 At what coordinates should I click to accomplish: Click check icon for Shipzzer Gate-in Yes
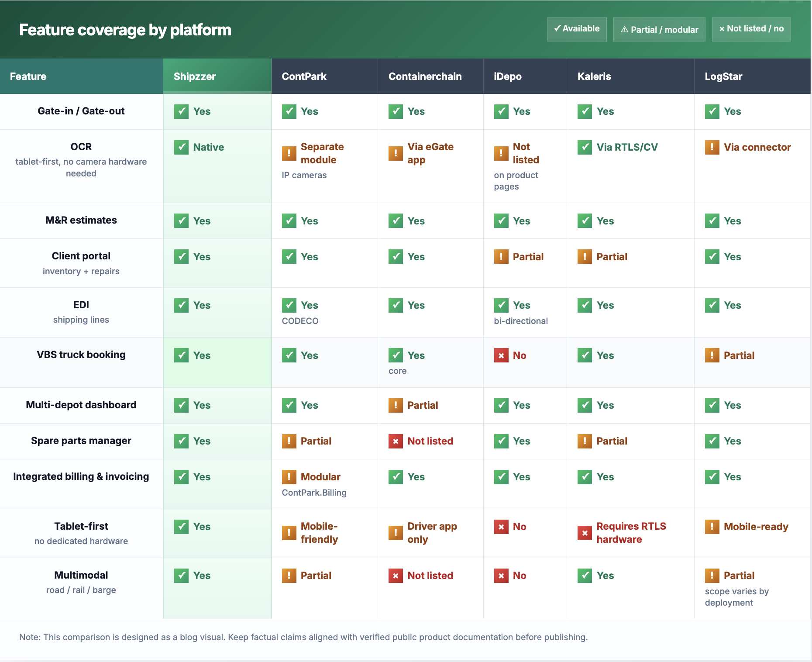[181, 111]
